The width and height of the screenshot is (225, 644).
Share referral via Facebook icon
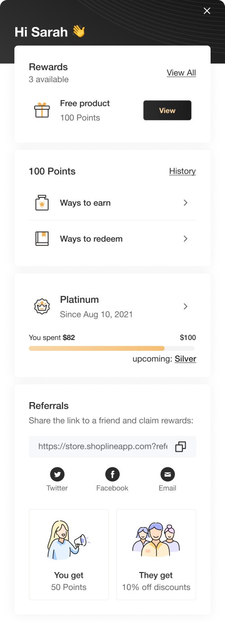pos(112,474)
